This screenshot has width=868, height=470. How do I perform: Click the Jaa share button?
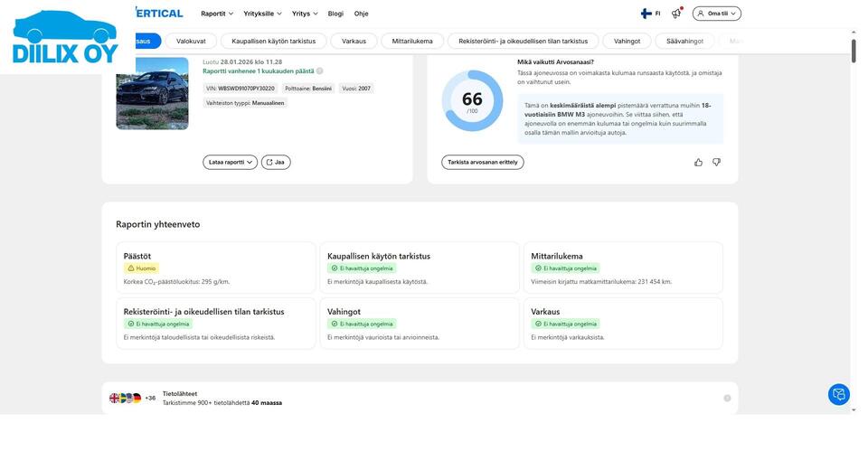[276, 162]
